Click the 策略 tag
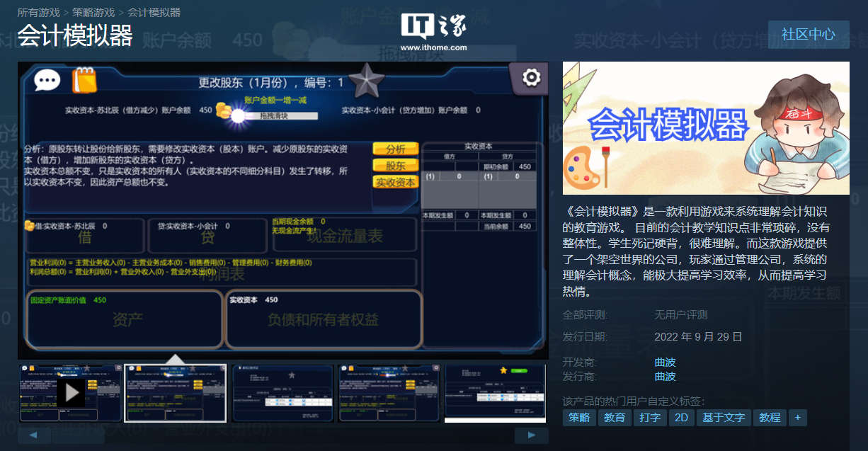The height and width of the screenshot is (451, 868). click(579, 418)
